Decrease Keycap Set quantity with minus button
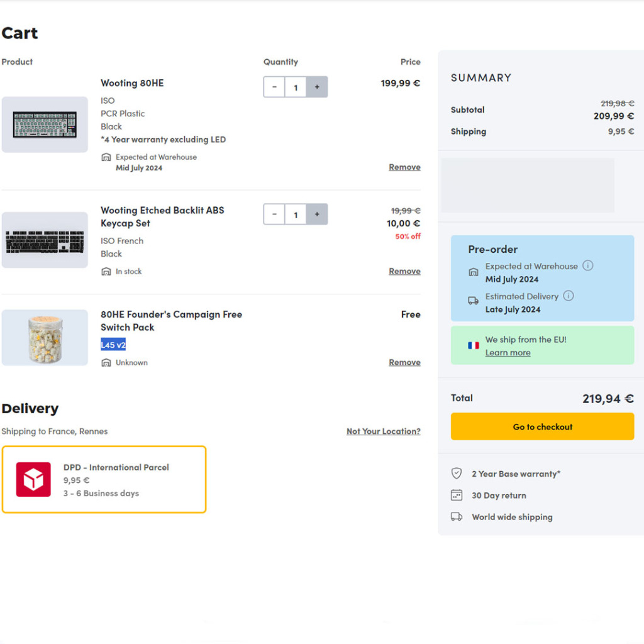 click(x=274, y=214)
